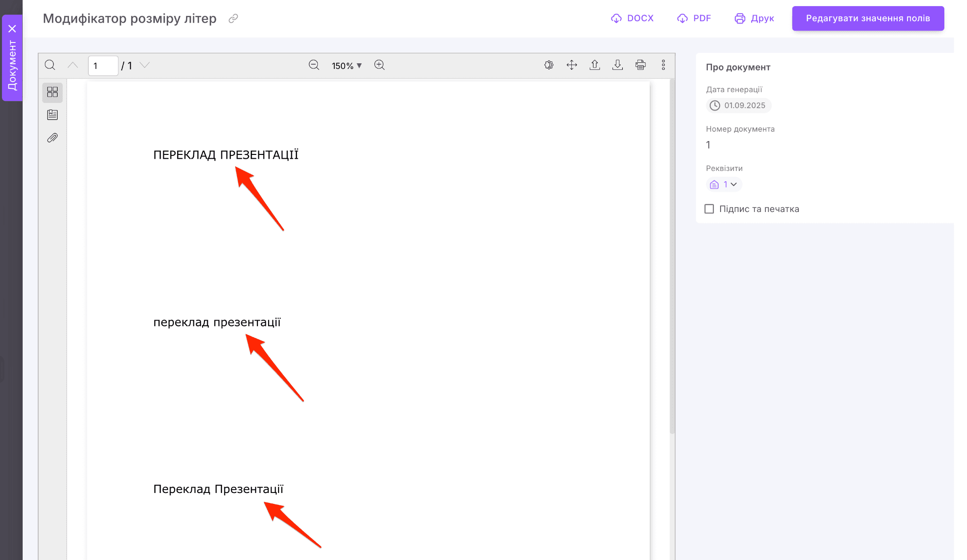Click the zoom out minus icon

(314, 65)
